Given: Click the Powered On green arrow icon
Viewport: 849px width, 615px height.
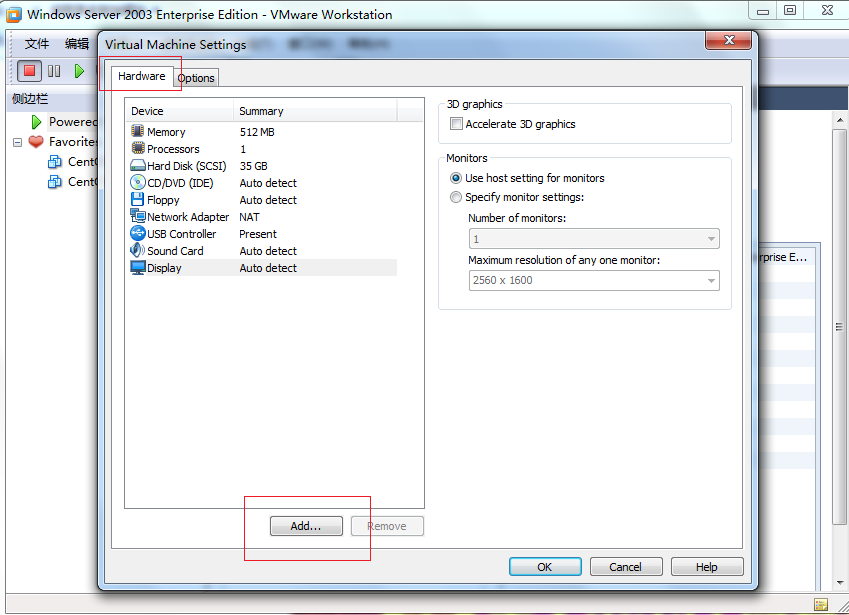Looking at the screenshot, I should [36, 122].
